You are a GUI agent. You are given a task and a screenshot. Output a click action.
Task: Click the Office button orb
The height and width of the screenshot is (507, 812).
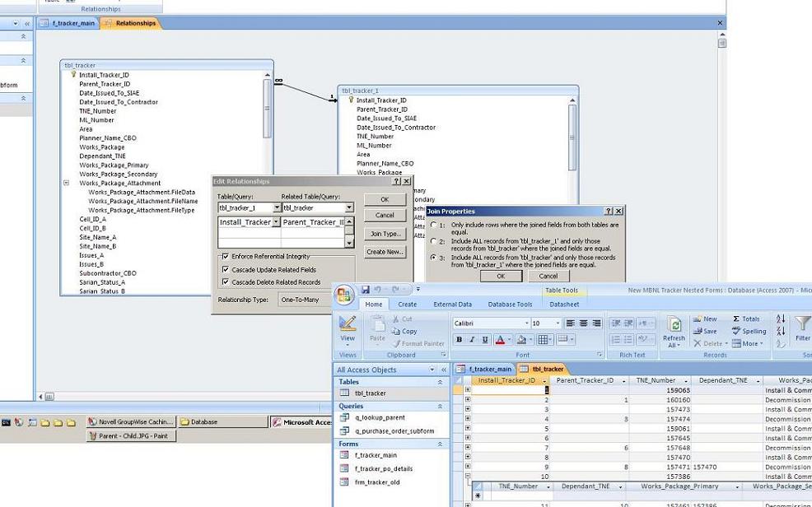pos(344,295)
